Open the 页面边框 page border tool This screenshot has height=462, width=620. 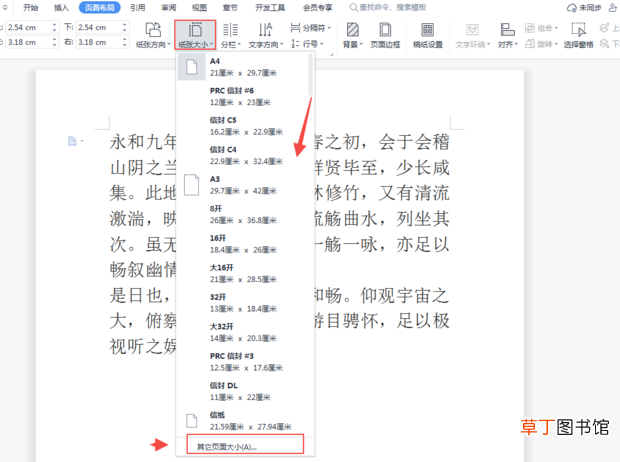click(x=385, y=35)
